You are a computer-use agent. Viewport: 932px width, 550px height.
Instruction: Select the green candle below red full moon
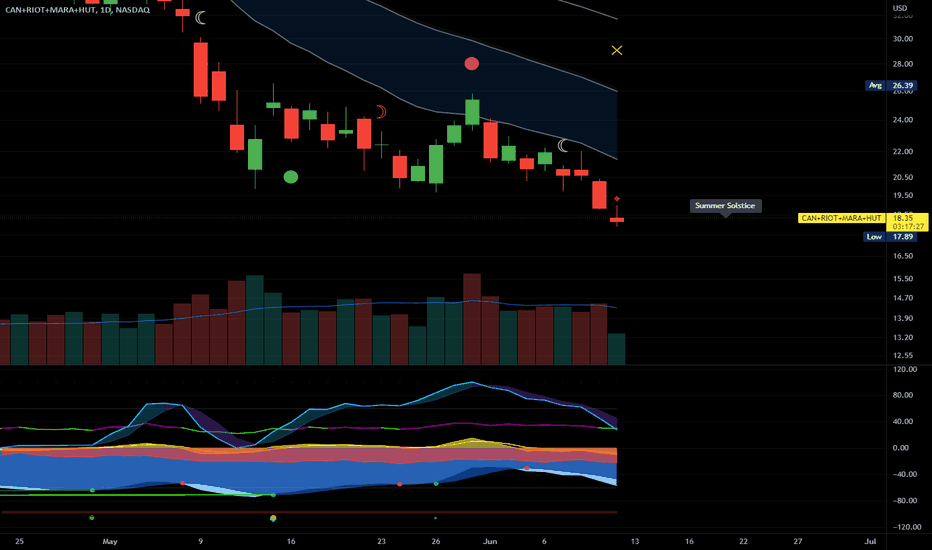(472, 112)
